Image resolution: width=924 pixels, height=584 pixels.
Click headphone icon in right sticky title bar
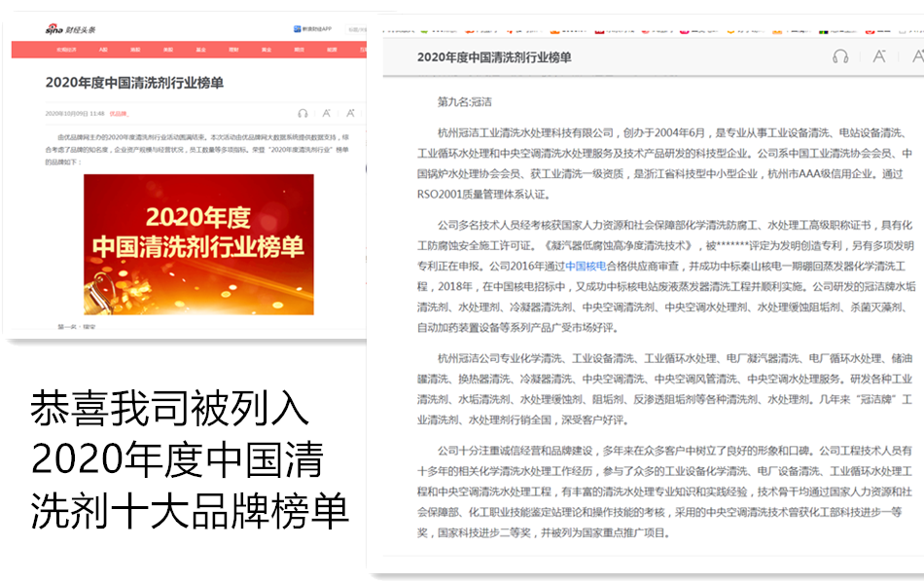click(840, 56)
